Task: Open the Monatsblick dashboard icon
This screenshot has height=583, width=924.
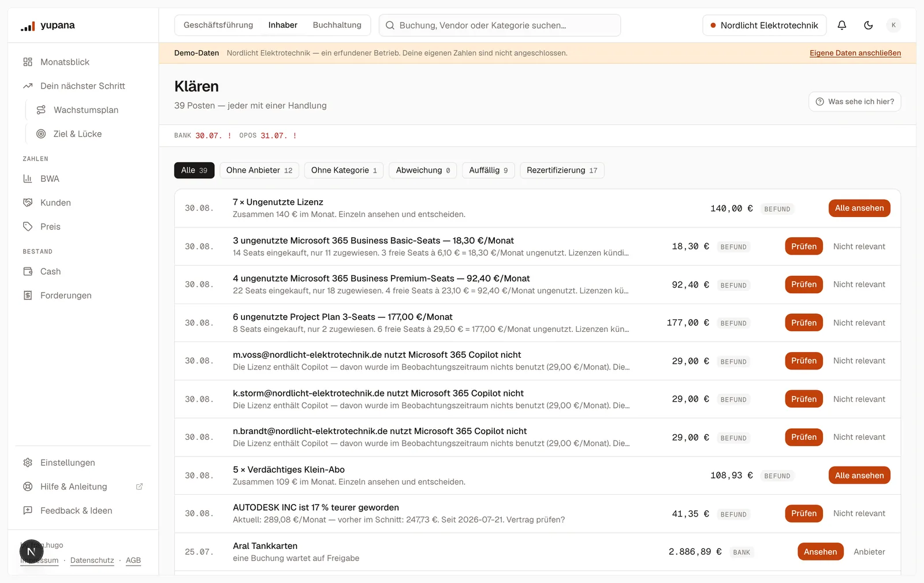Action: 28,62
